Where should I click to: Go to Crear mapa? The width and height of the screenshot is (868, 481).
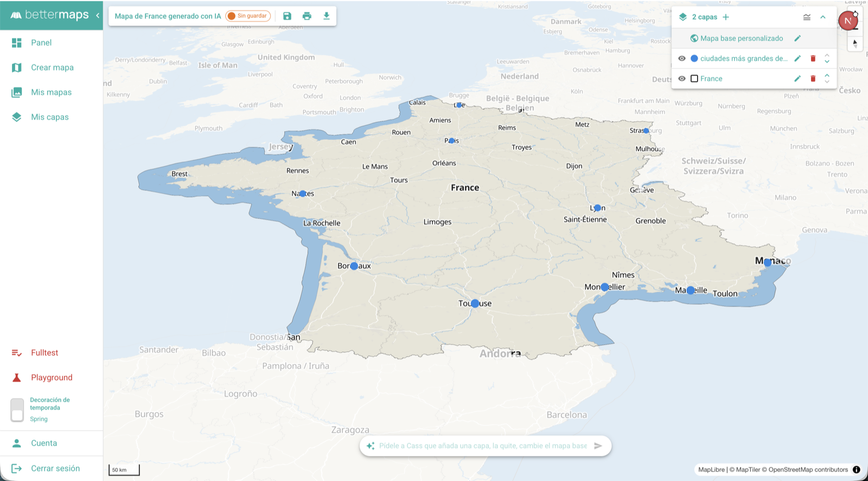coord(52,68)
